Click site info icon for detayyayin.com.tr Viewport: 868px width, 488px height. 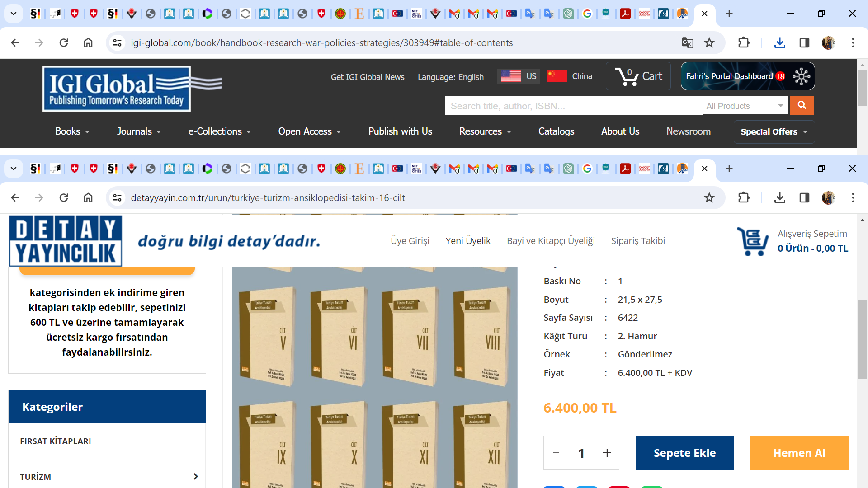point(118,197)
